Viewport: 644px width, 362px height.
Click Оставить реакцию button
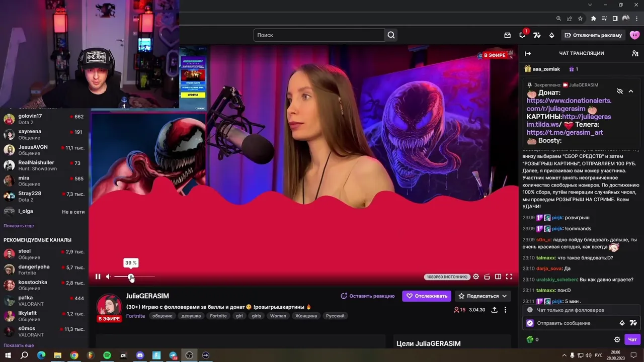pos(368,296)
